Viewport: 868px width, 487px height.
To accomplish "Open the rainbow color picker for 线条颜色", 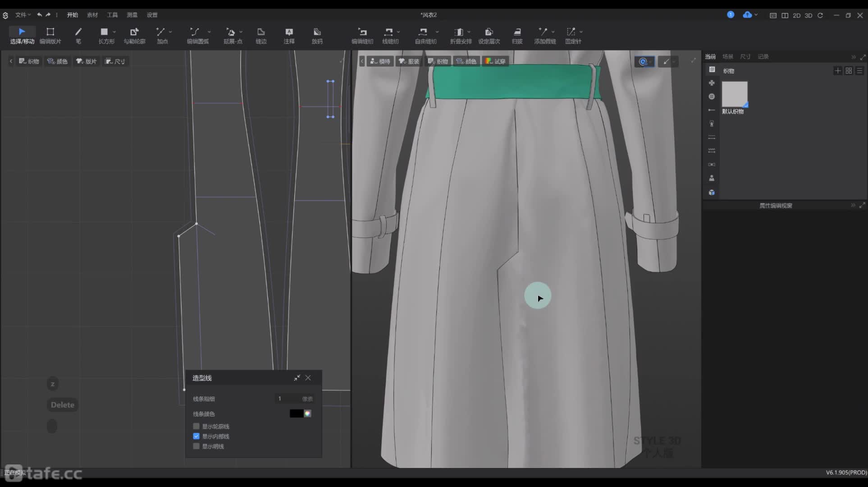I will coord(307,413).
